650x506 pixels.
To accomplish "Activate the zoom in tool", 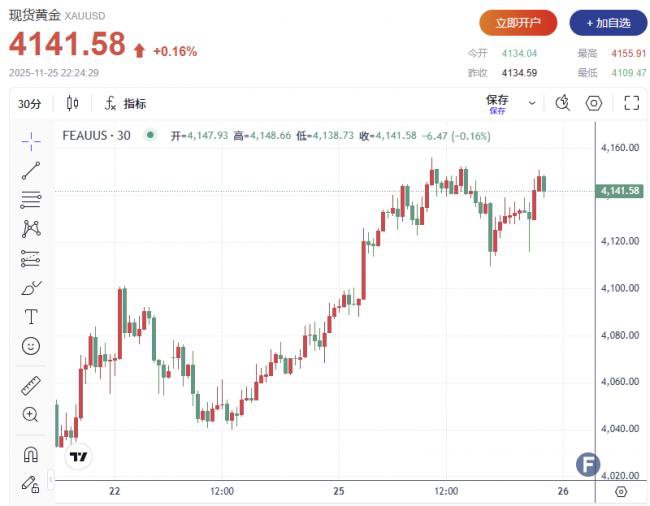I will click(x=30, y=414).
